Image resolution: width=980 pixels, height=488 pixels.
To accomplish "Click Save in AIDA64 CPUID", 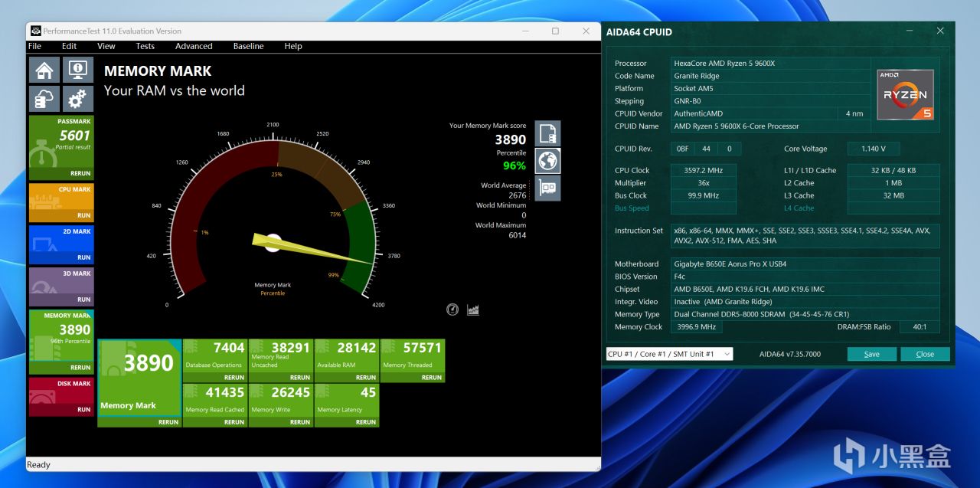I will (872, 354).
